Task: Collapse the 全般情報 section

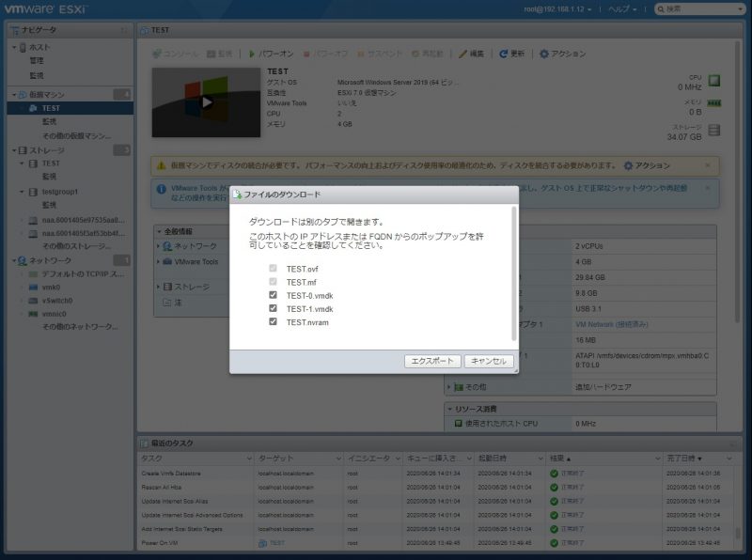Action: pos(159,231)
